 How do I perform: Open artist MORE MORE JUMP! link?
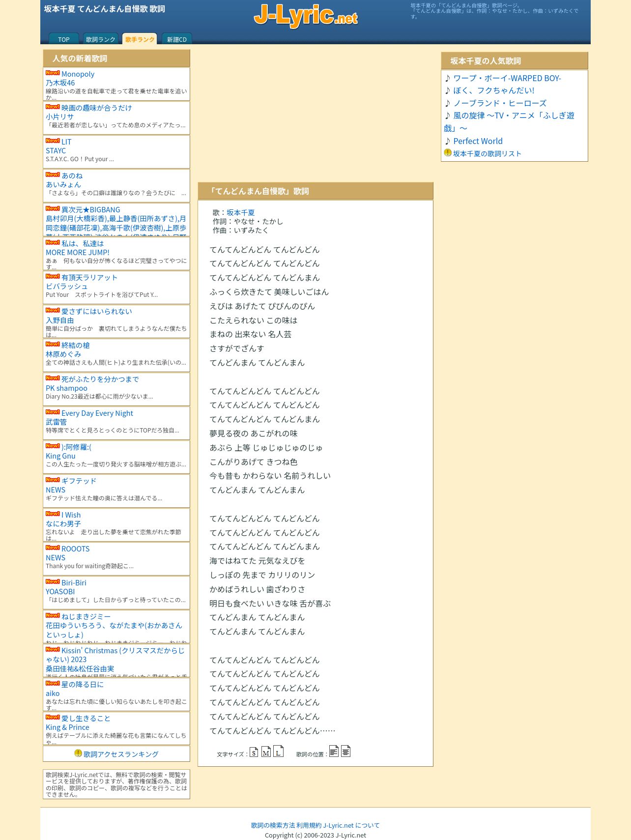pos(78,253)
